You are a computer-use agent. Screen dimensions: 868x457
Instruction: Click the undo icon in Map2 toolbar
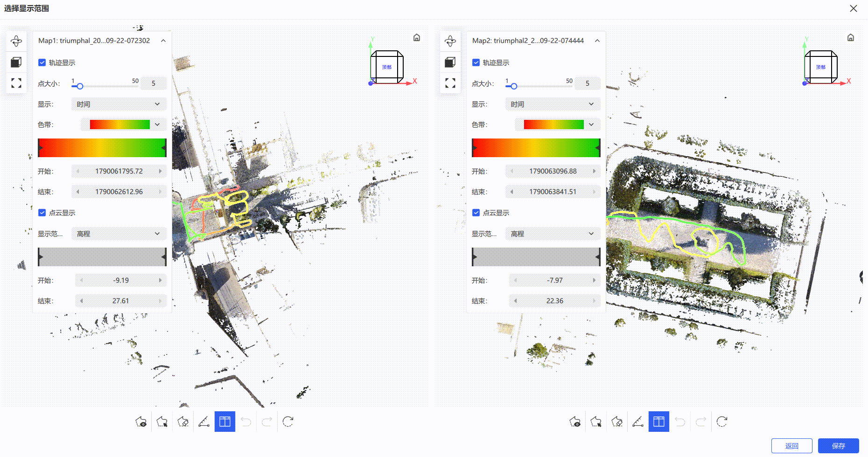(680, 422)
